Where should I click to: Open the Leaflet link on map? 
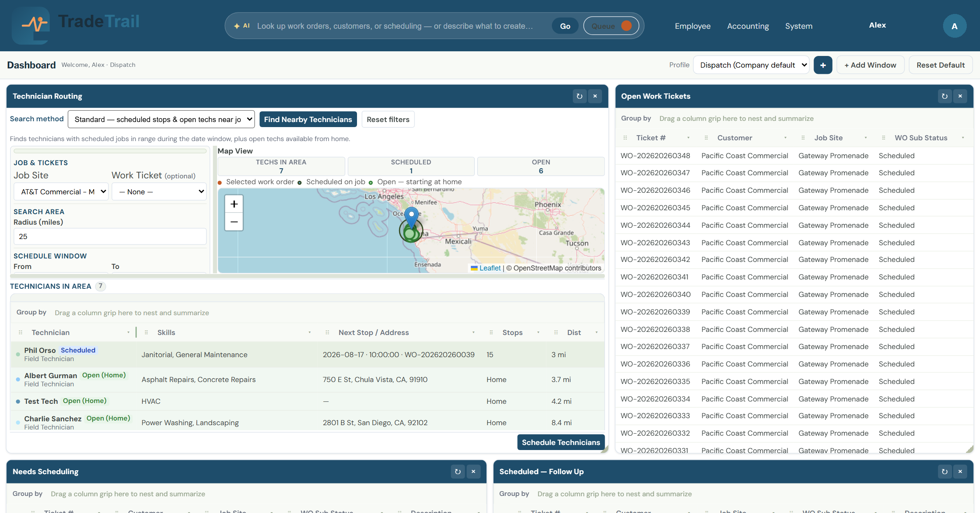click(x=490, y=268)
